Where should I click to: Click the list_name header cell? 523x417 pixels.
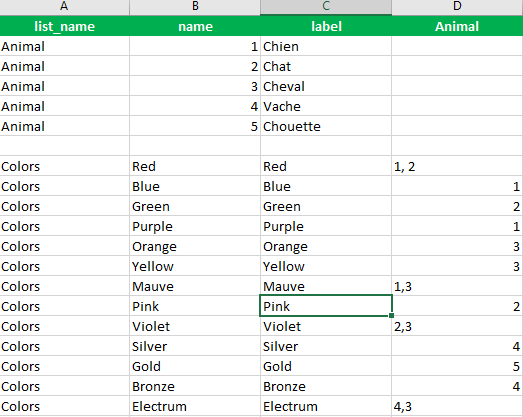[64, 26]
